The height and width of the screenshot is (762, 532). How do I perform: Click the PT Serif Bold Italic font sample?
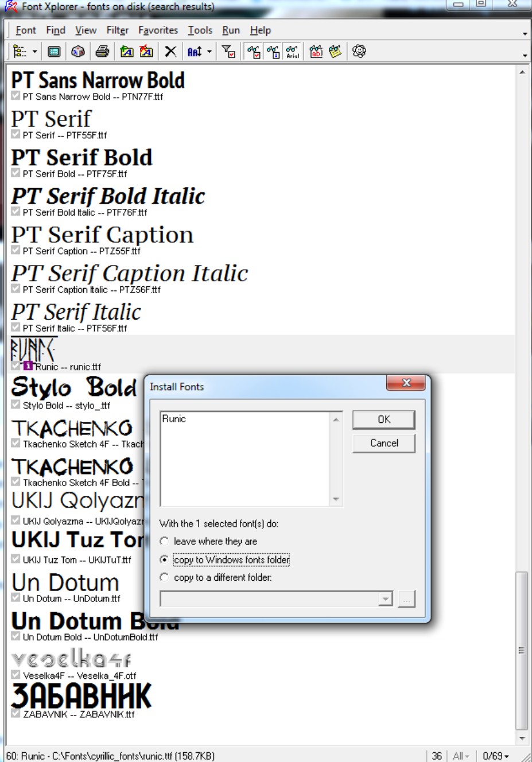click(x=108, y=196)
